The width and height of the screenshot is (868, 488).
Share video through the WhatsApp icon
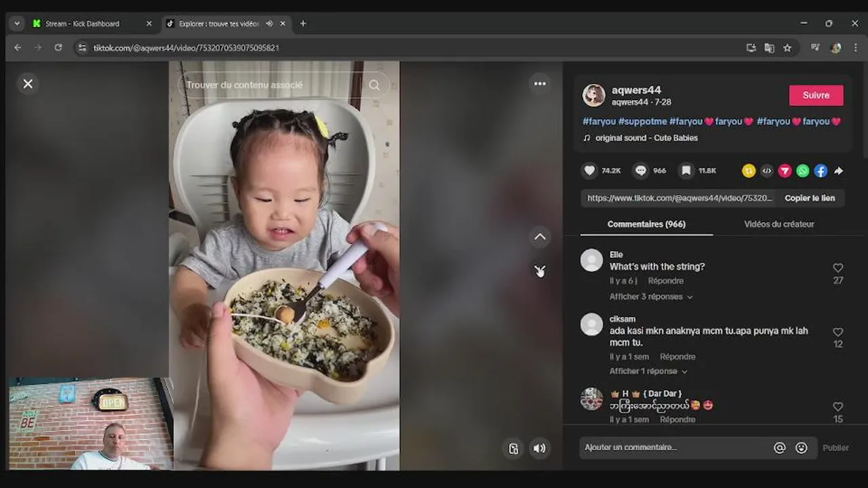[803, 171]
